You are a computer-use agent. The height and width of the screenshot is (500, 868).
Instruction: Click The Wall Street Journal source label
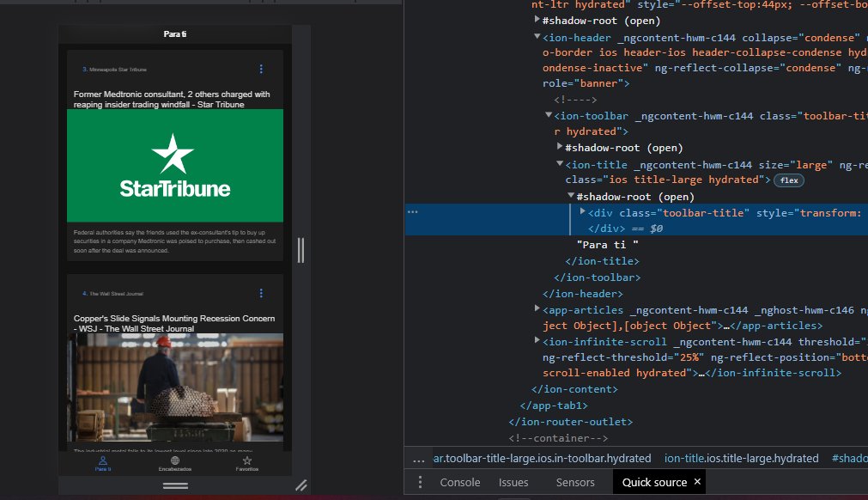tap(116, 294)
